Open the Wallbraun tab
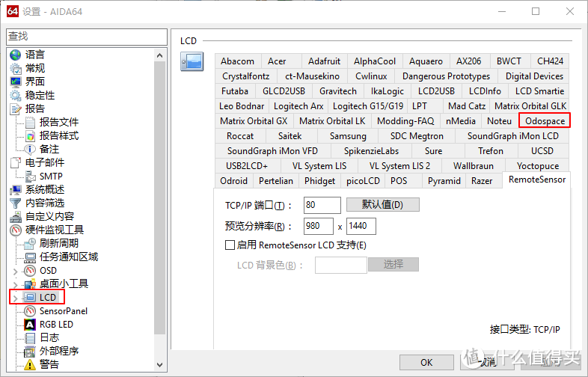Screen dimensions: 588x377 474,166
